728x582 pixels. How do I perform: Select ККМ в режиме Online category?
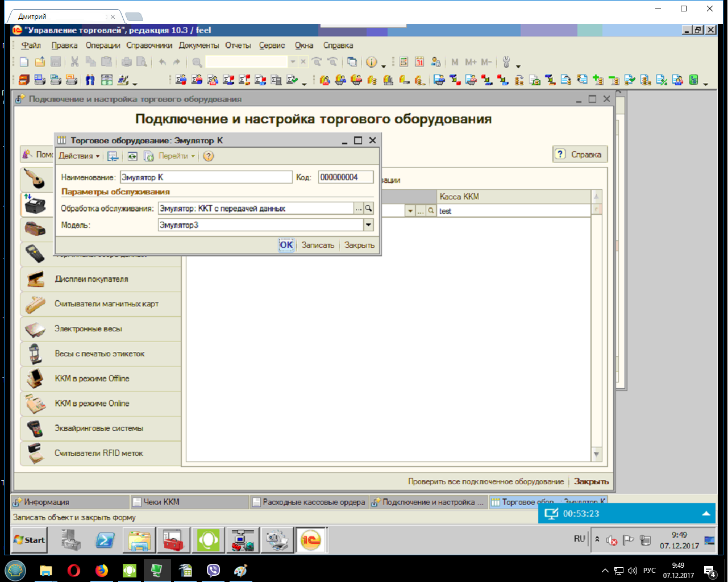point(101,404)
